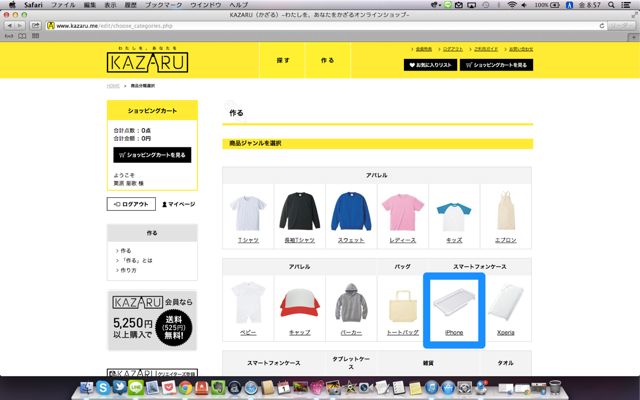Click the volume speaker icon in menu bar
Image resolution: width=640 pixels, height=400 pixels.
tap(524, 5)
